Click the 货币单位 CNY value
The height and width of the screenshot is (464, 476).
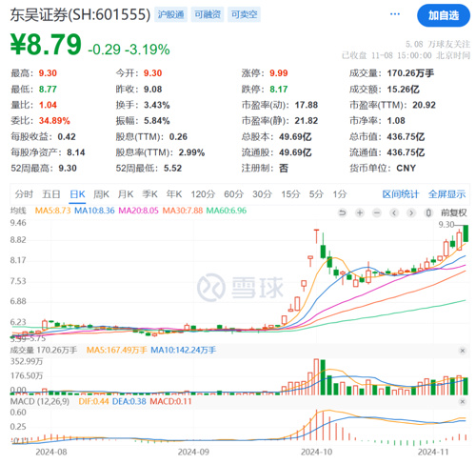(x=406, y=169)
